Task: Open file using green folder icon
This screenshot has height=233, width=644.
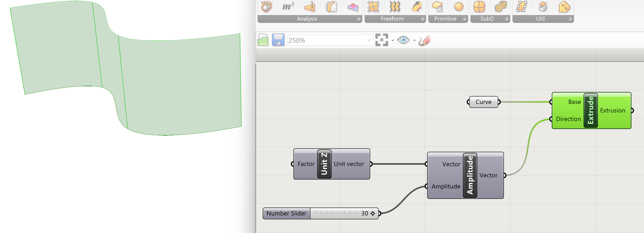Action: (x=263, y=40)
